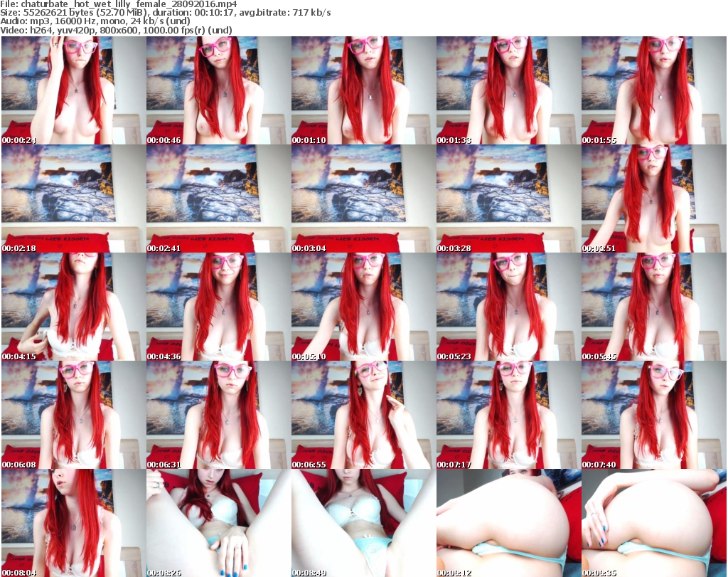The width and height of the screenshot is (728, 577).
Task: Select the thumbnail at 00:07:17
Action: pos(508,415)
